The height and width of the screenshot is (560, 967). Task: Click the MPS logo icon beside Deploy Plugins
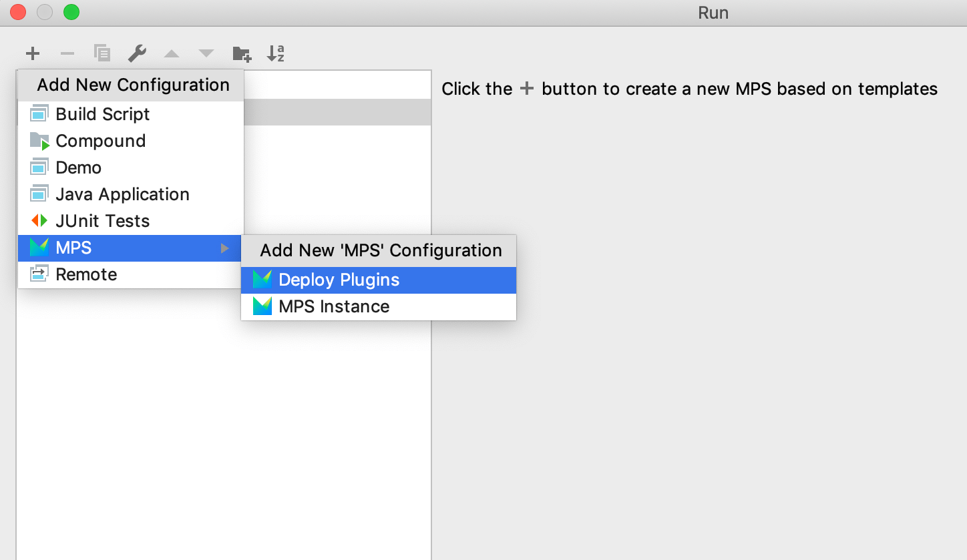click(262, 280)
